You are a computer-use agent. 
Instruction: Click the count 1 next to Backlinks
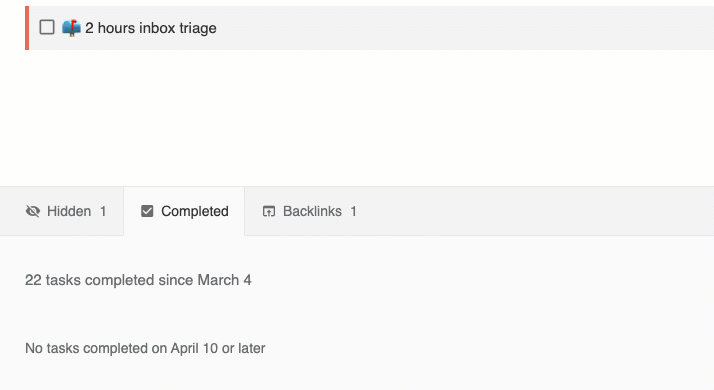(353, 211)
